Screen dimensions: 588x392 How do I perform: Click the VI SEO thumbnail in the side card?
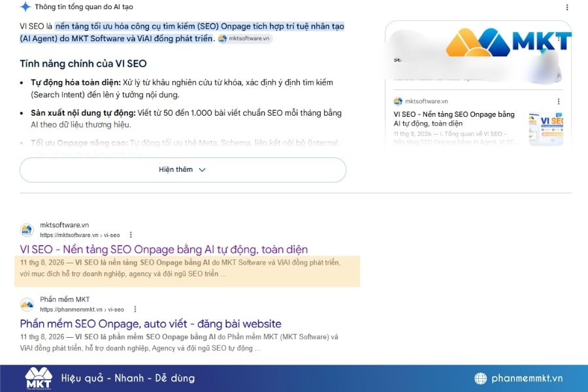point(546,129)
